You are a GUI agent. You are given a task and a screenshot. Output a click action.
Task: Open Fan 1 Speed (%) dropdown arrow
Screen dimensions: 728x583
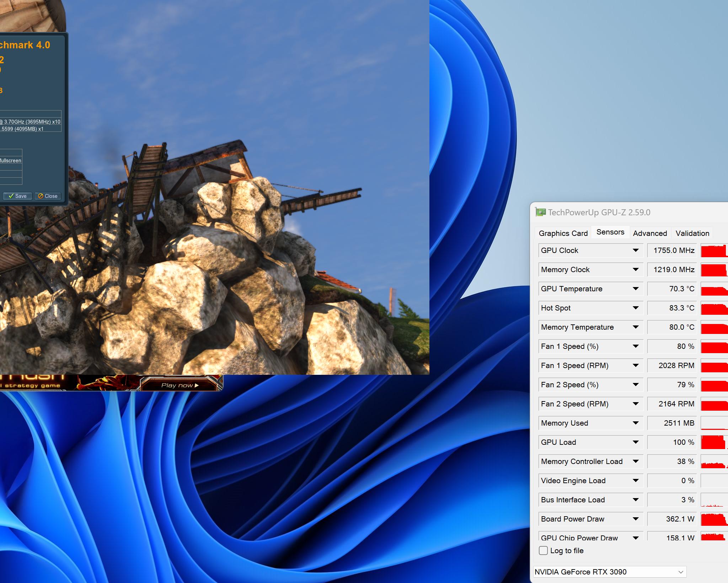636,346
